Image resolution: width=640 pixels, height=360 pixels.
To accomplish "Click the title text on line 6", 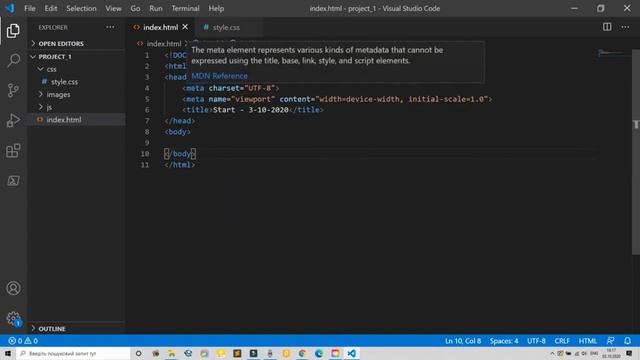I will pyautogui.click(x=251, y=110).
